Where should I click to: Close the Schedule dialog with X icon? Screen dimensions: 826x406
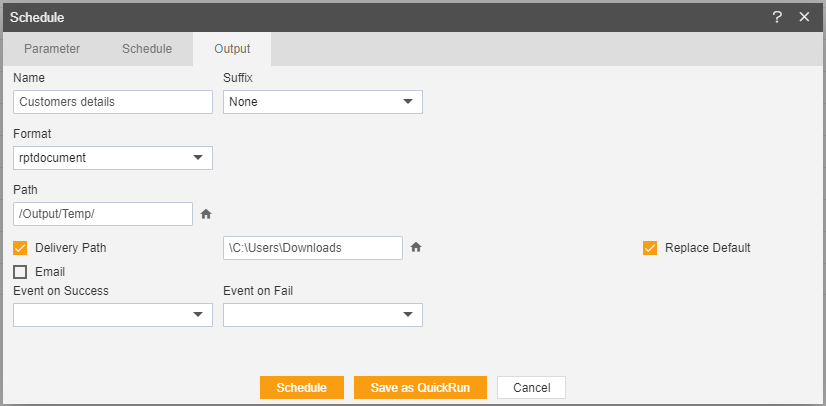(x=804, y=17)
